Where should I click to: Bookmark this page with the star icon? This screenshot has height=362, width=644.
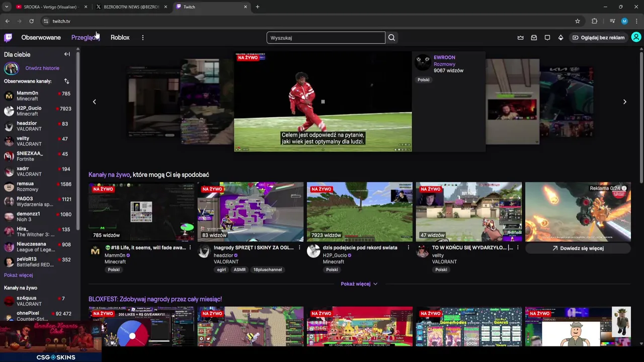pos(578,21)
